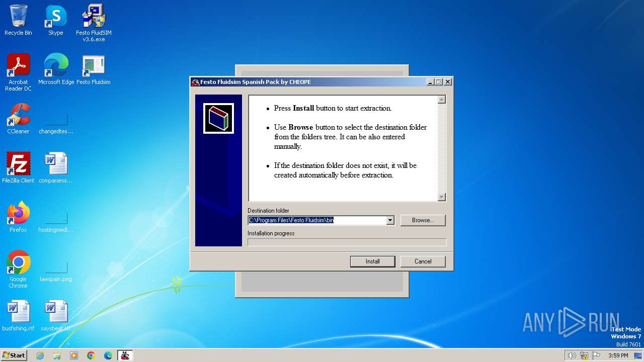Open Internet Explorer from taskbar
The image size is (644, 362).
40,355
